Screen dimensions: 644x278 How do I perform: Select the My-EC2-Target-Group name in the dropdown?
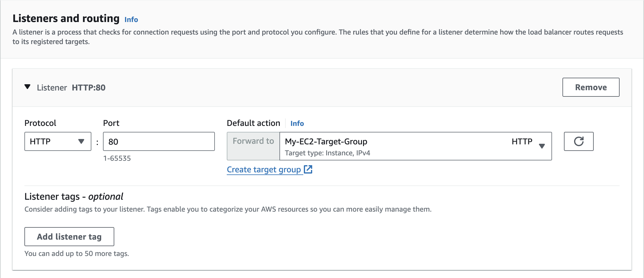point(326,141)
